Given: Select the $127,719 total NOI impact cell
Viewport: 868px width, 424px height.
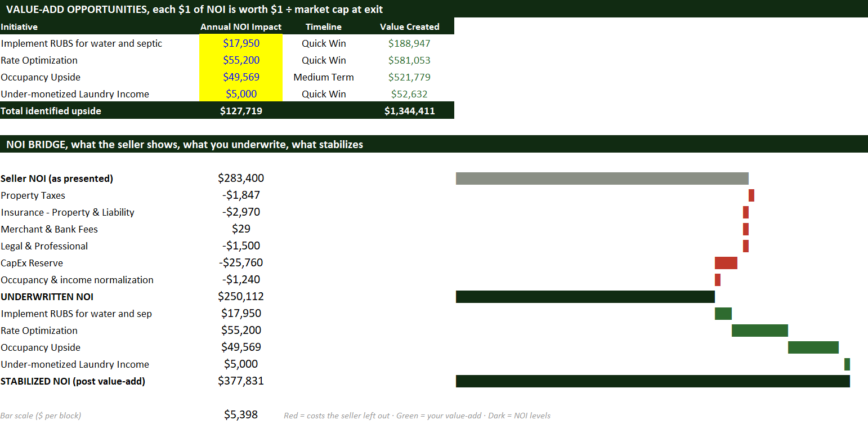Looking at the screenshot, I should 241,111.
